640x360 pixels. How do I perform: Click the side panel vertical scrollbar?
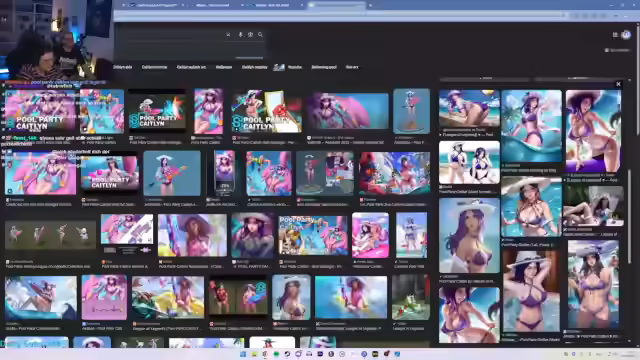[x=630, y=216]
